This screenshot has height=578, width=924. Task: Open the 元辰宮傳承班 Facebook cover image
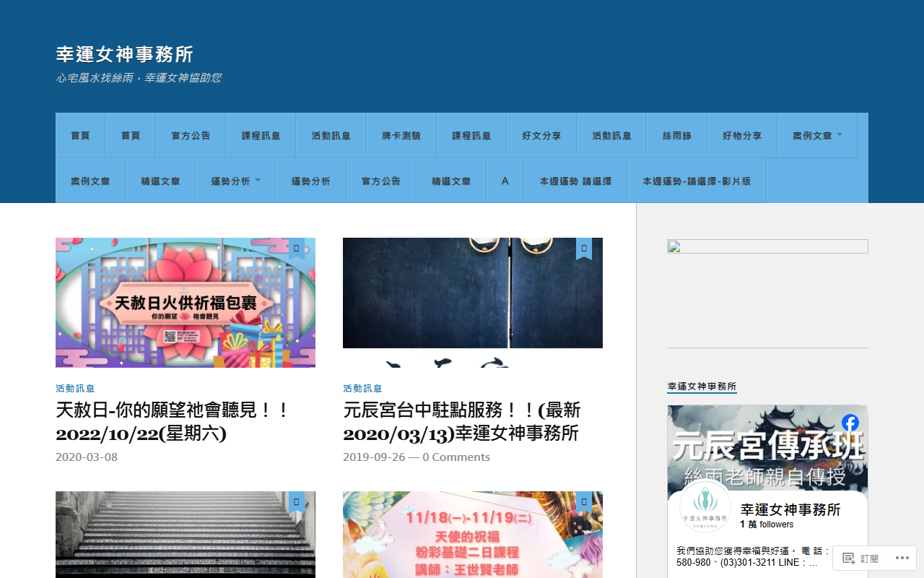(767, 448)
